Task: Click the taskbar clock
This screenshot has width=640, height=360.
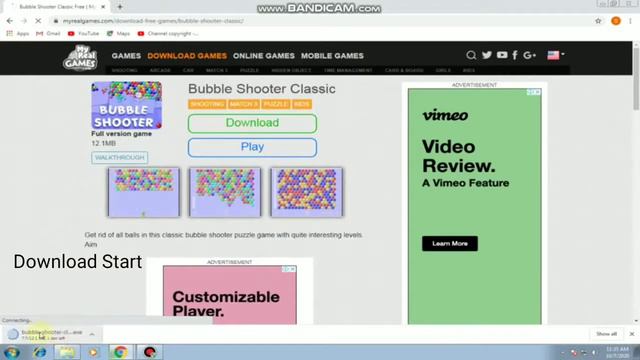Action: [x=618, y=352]
